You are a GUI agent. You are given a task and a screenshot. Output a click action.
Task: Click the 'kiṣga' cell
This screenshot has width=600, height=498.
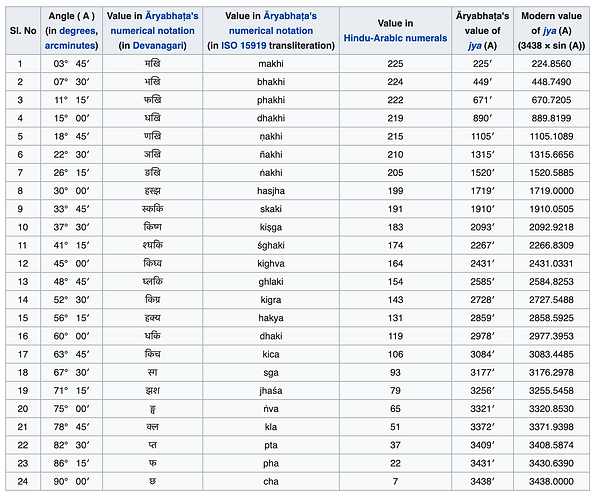(271, 227)
